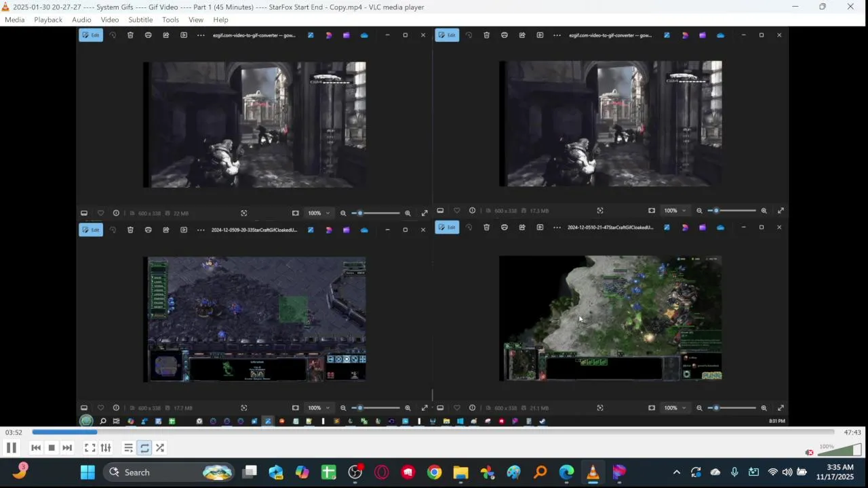Image resolution: width=868 pixels, height=488 pixels.
Task: Open See more (...) in 21.1 MB Photos window
Action: (557, 228)
